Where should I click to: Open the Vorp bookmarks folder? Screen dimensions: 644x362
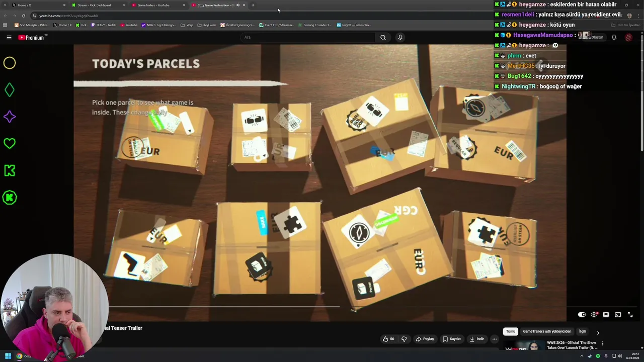[x=187, y=25]
